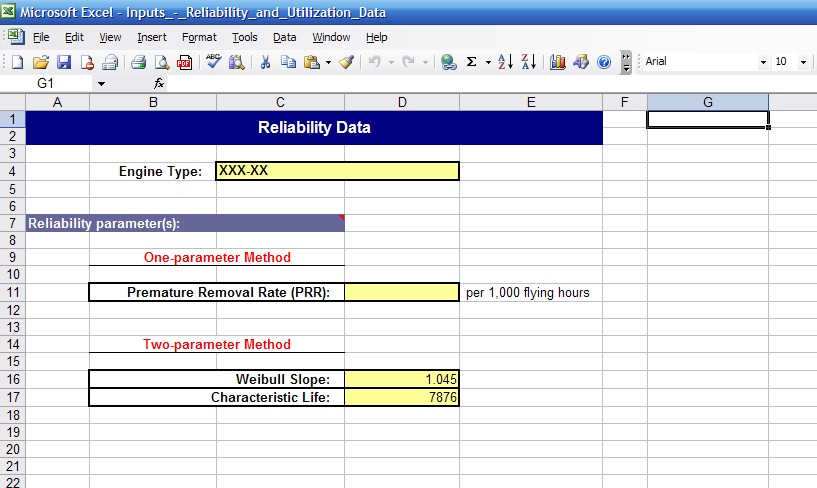Open the font size dropdown
The image size is (817, 488).
point(805,62)
